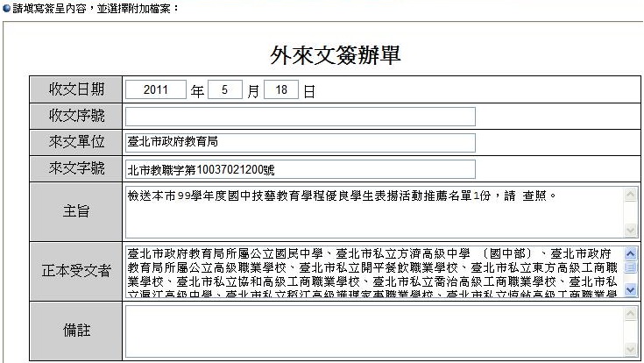Click the scroll-down arrow of 備註 box

(x=631, y=350)
